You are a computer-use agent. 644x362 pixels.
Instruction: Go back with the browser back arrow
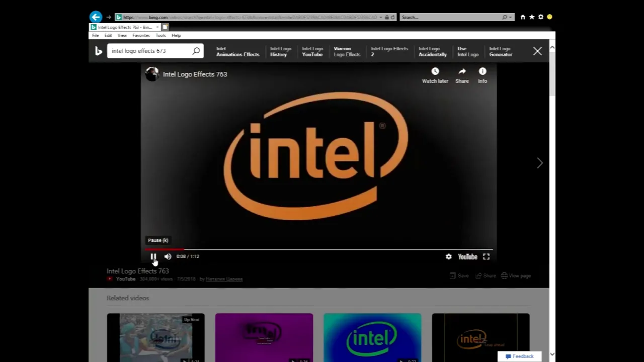[x=96, y=17]
